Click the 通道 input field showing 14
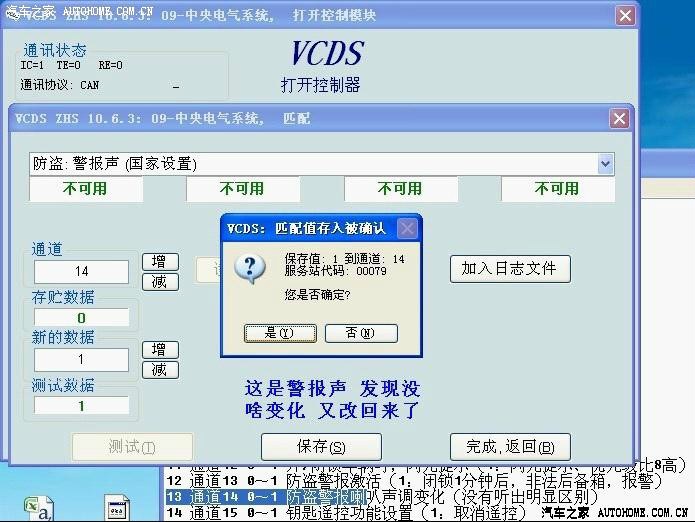Screen dimensions: 695x522 click(82, 271)
